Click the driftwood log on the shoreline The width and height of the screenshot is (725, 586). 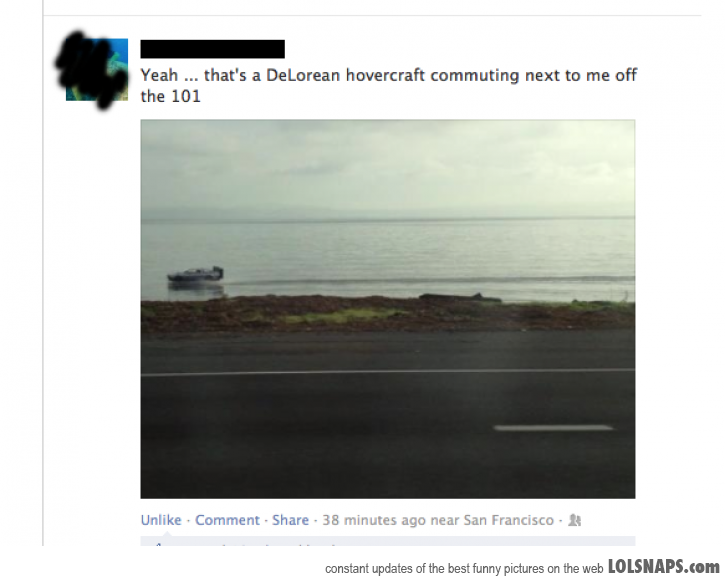460,297
